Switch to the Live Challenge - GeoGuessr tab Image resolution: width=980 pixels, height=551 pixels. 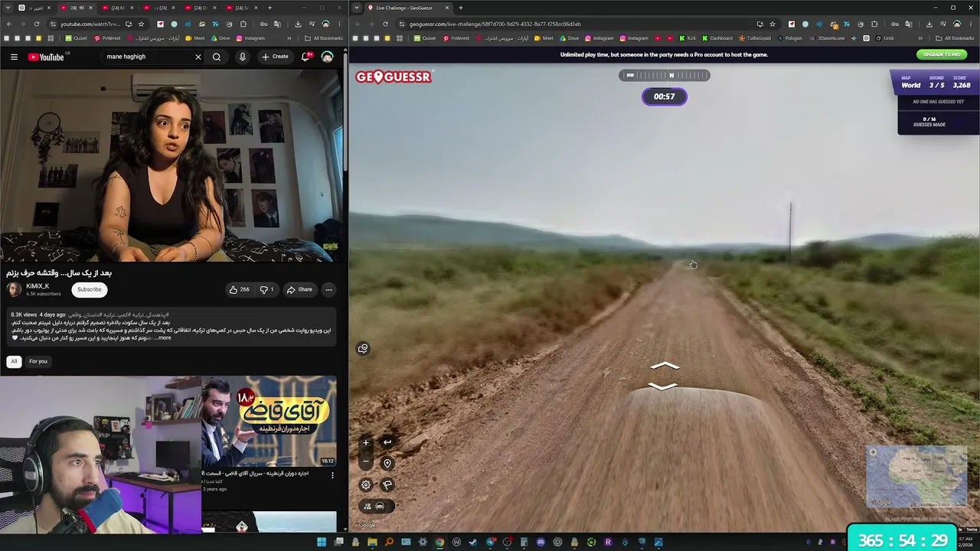coord(410,8)
